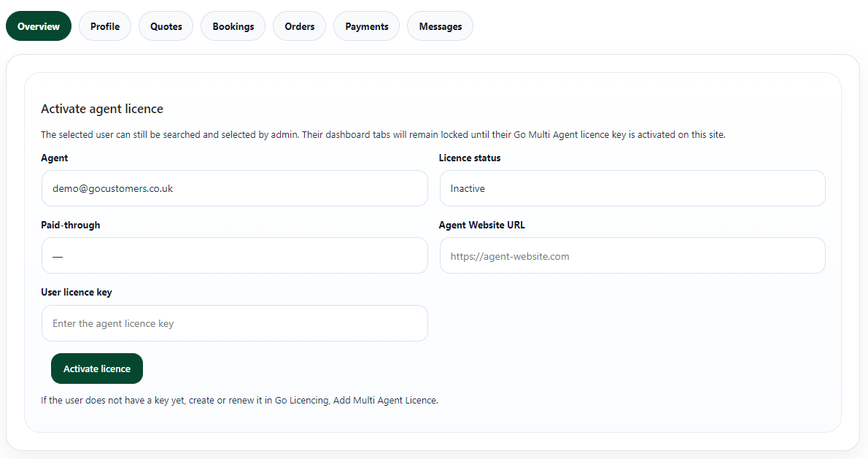868x459 pixels.
Task: Click the dashboard tabs locked description text
Action: [383, 134]
